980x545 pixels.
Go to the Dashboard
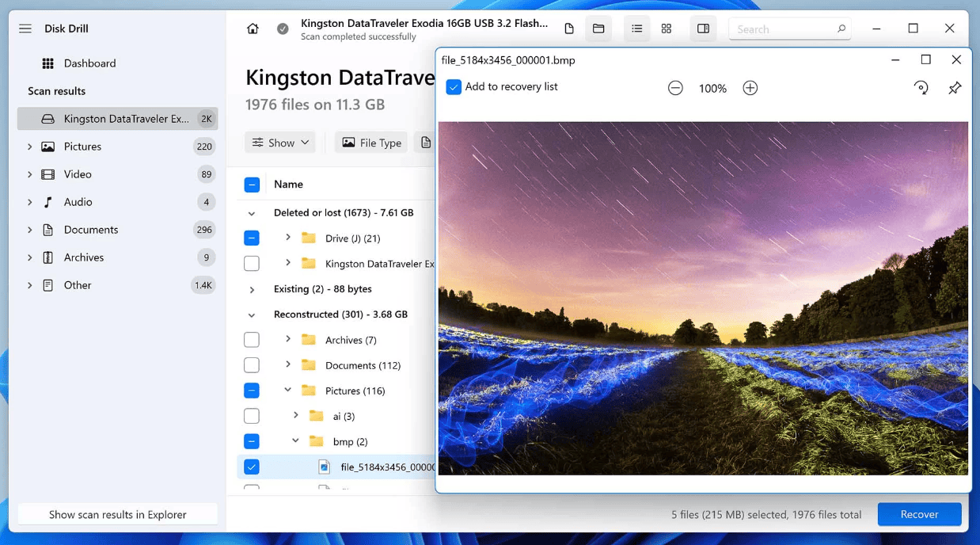(x=89, y=63)
